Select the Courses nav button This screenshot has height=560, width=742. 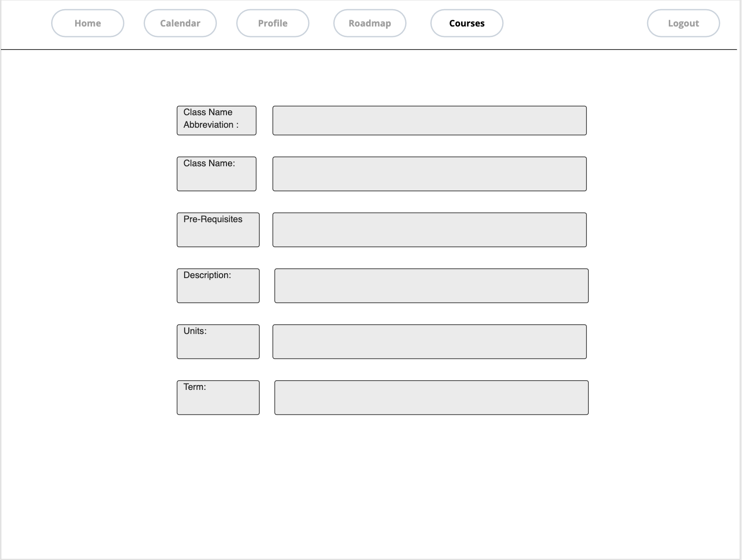click(x=467, y=23)
